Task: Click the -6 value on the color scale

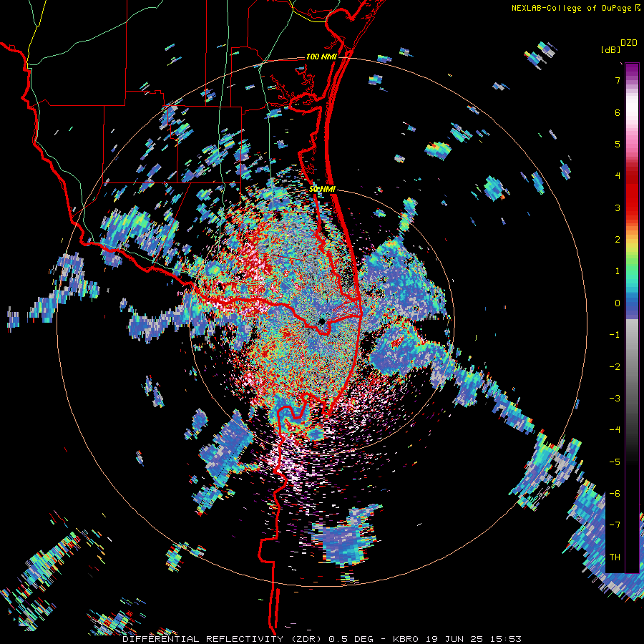Action: [x=615, y=494]
